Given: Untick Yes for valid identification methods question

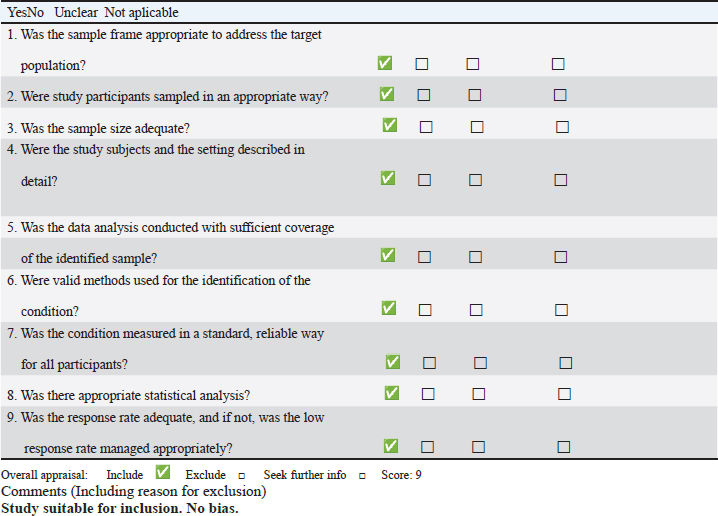Looking at the screenshot, I should click(x=389, y=308).
